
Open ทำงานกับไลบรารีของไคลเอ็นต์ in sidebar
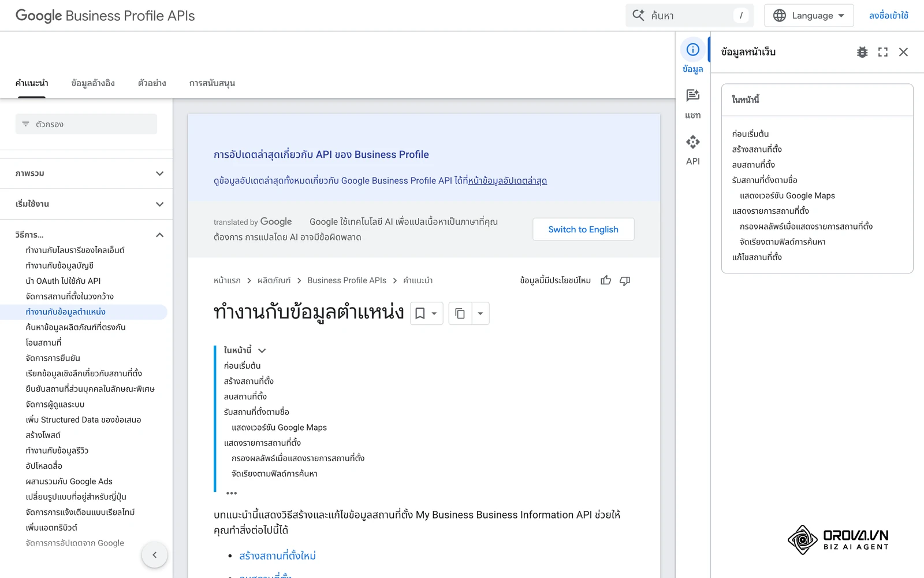coord(75,250)
